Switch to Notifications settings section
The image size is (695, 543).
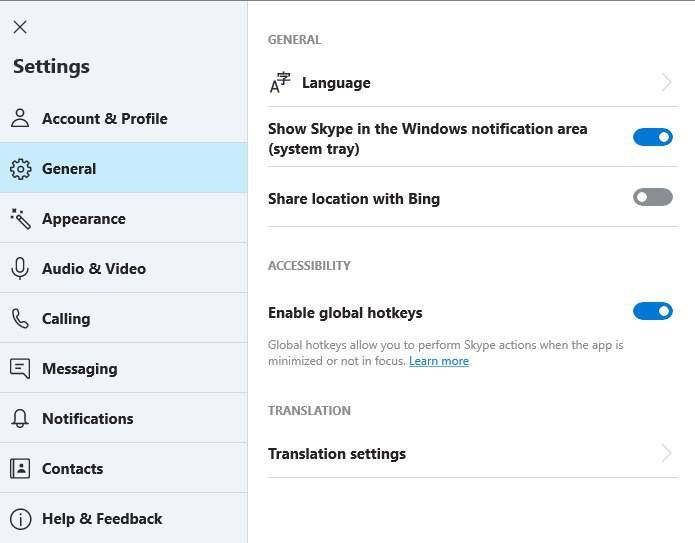tap(124, 418)
